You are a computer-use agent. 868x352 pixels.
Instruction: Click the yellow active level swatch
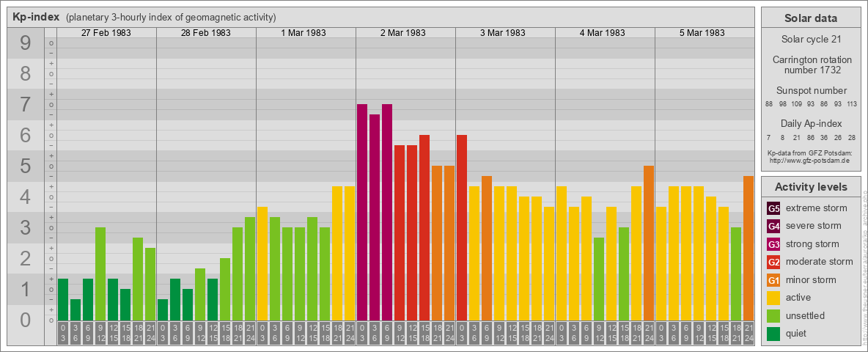(773, 298)
